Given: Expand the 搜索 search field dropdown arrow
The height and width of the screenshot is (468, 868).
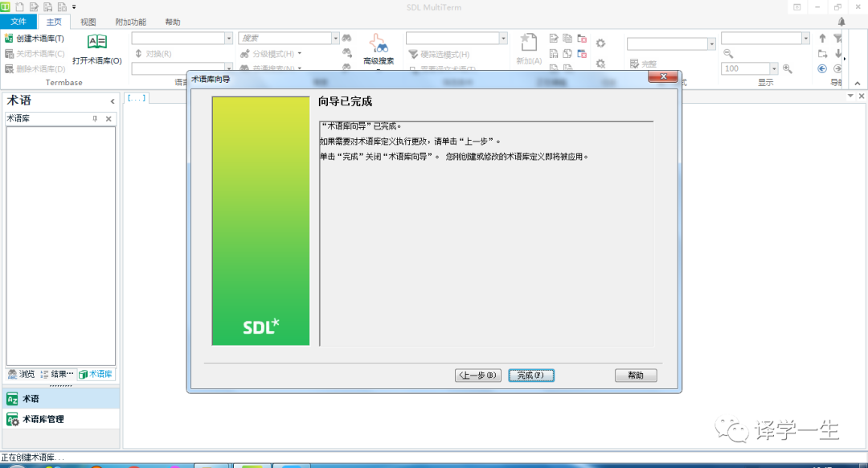Looking at the screenshot, I should pyautogui.click(x=335, y=38).
